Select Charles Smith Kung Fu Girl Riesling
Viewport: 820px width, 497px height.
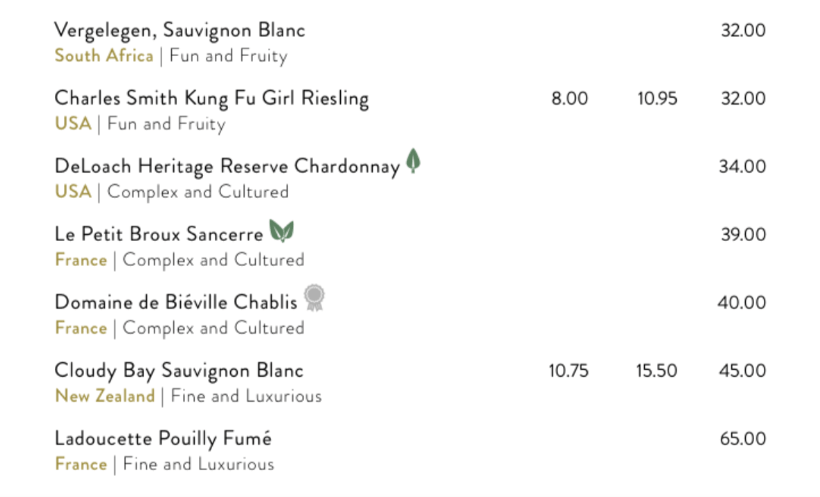pos(211,99)
